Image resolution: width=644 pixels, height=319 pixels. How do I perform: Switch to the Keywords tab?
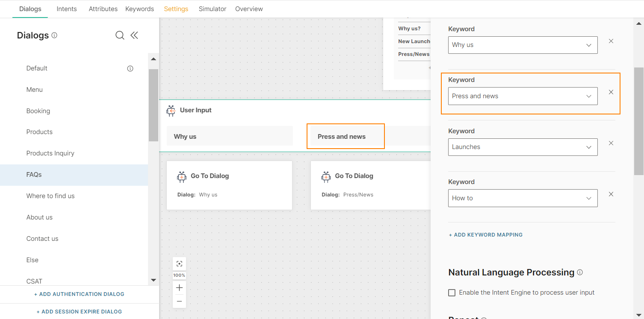click(139, 9)
